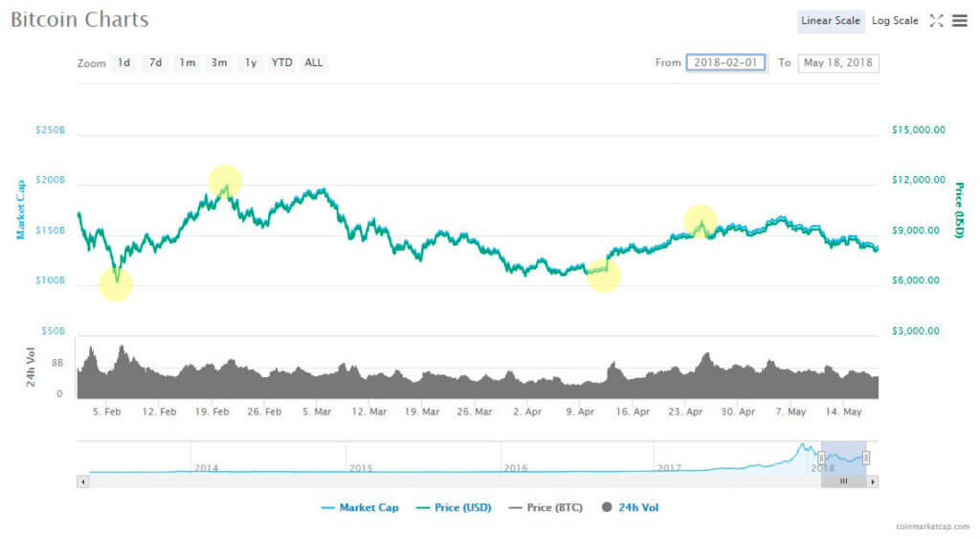Click the $3,000.00 price axis label
The width and height of the screenshot is (980, 537).
click(x=916, y=330)
